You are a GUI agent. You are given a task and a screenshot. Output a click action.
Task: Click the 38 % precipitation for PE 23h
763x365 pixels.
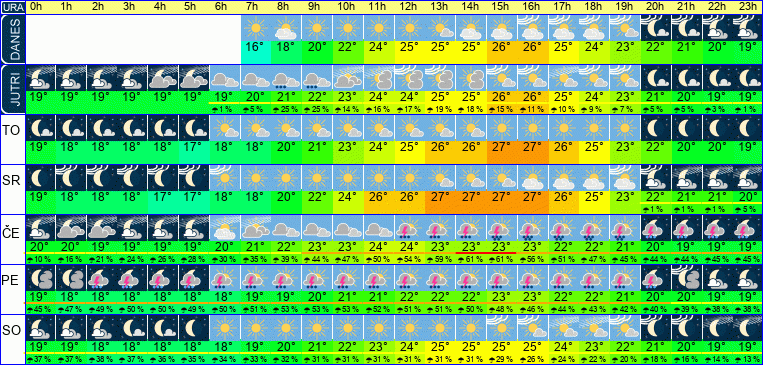pos(748,309)
